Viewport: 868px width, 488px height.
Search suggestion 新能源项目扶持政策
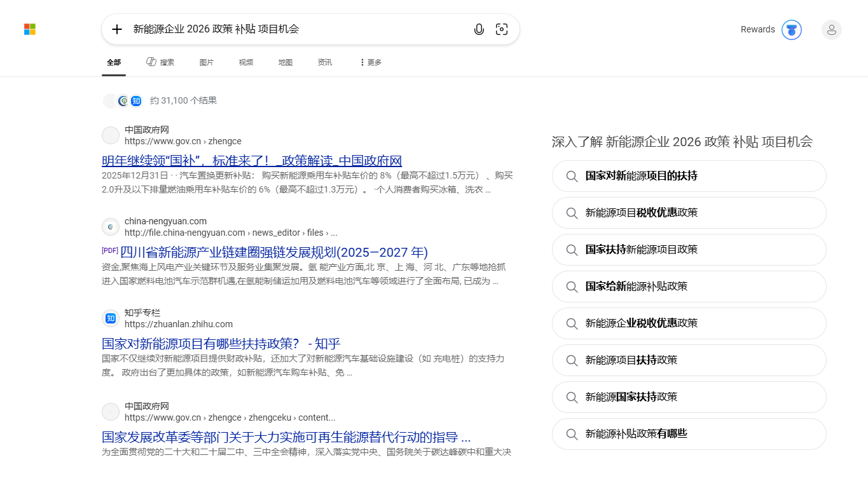tap(689, 360)
